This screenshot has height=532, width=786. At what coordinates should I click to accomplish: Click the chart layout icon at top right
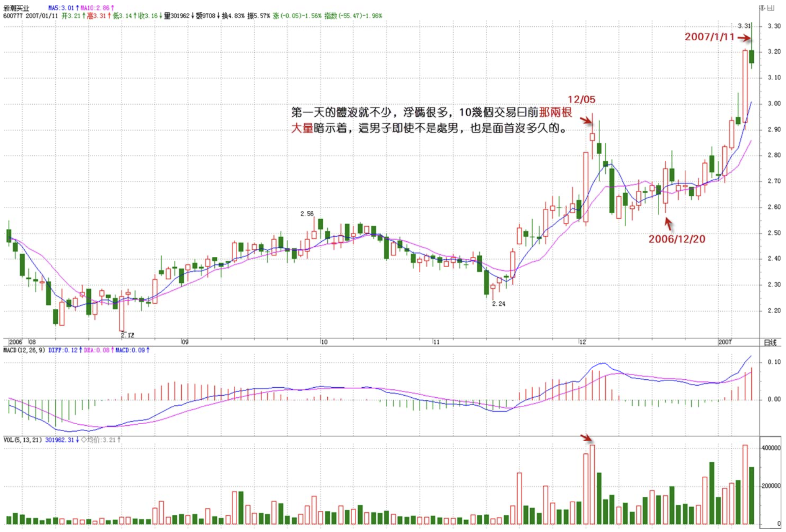pos(771,8)
